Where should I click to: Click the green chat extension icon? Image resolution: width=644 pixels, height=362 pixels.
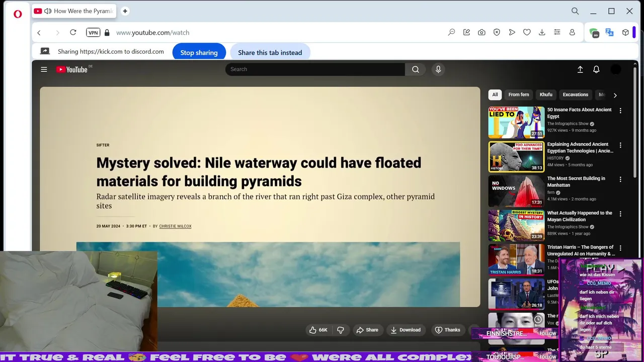click(x=594, y=33)
